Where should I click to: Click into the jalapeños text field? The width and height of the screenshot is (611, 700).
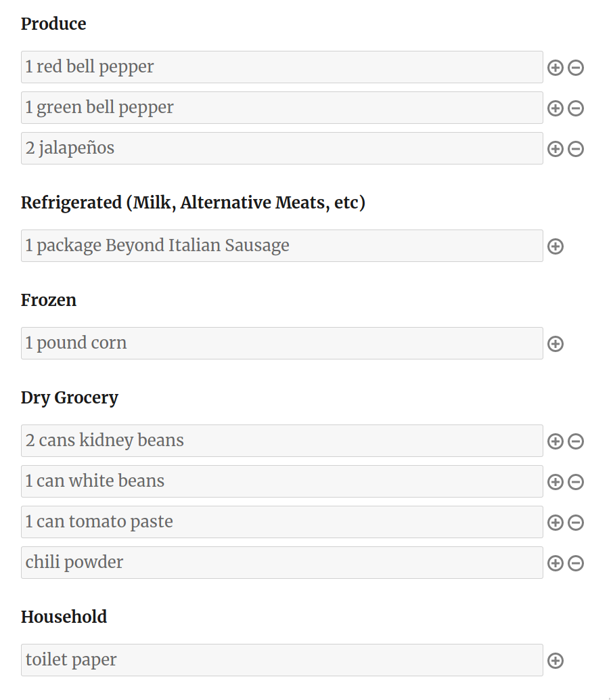click(x=281, y=148)
